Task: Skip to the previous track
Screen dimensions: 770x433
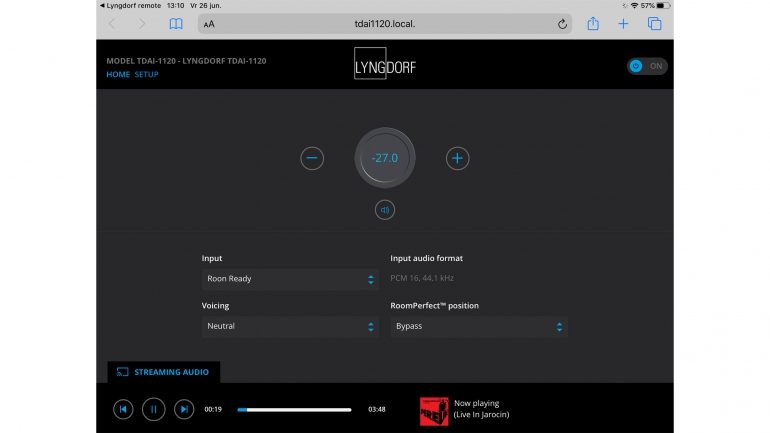Action: (x=123, y=409)
